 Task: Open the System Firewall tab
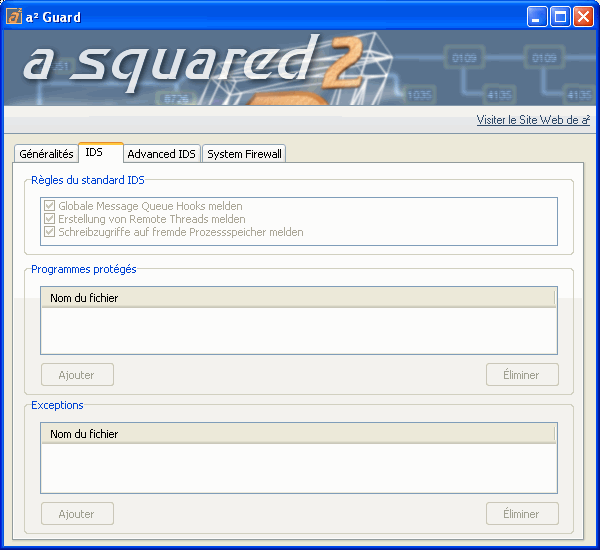tap(244, 153)
